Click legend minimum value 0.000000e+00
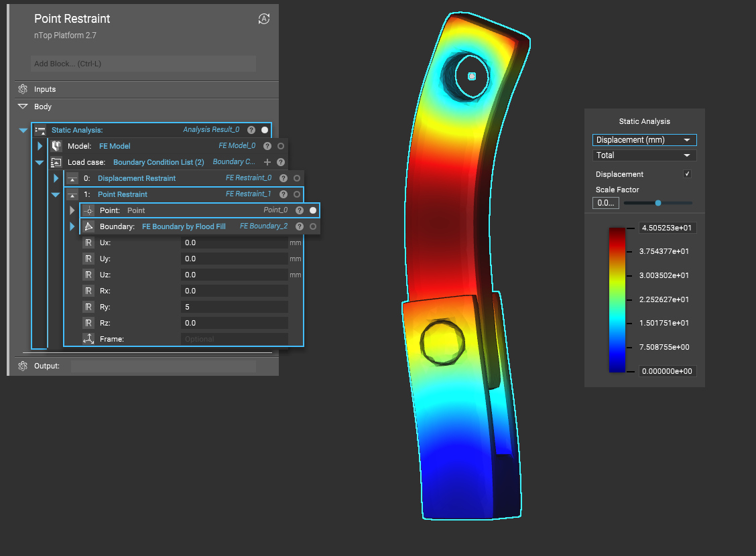The height and width of the screenshot is (556, 756). click(668, 371)
